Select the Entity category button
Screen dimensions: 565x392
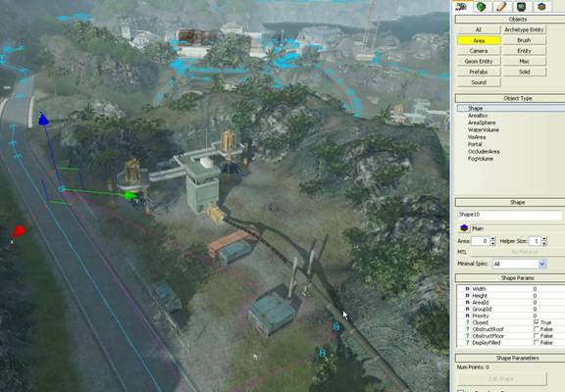(x=524, y=51)
